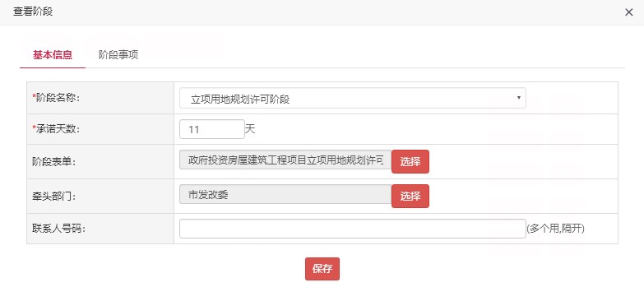The height and width of the screenshot is (301, 644).
Task: Click the 牵头部门 row label
Action: tap(55, 196)
